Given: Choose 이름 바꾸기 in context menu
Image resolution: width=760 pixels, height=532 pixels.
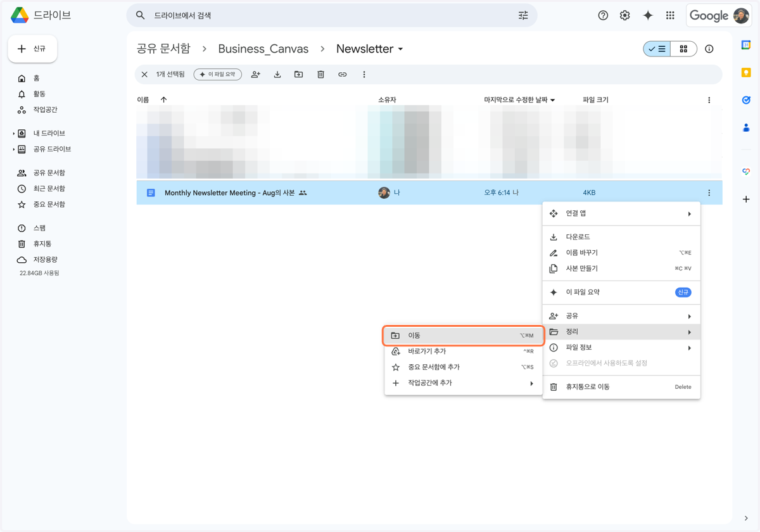Looking at the screenshot, I should (621, 253).
